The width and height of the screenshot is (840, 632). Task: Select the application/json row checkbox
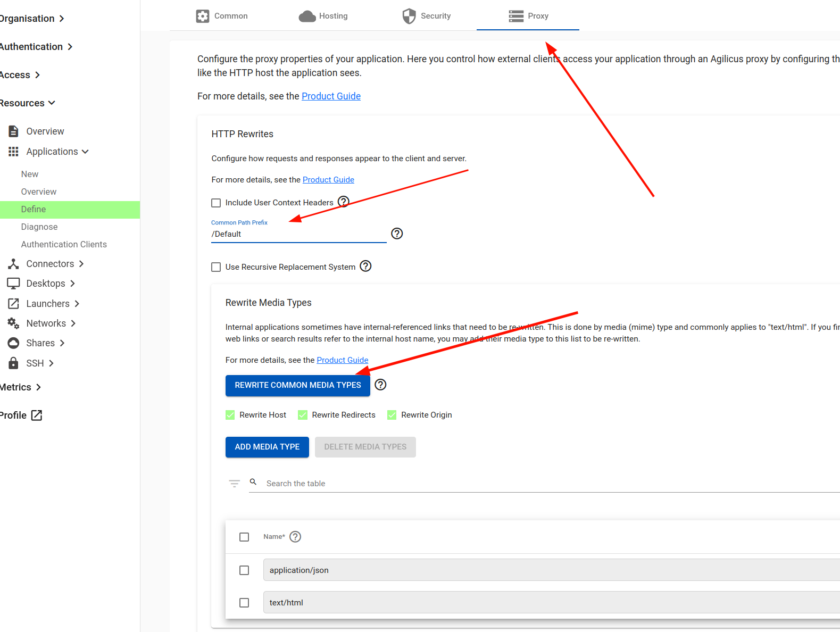pyautogui.click(x=244, y=570)
